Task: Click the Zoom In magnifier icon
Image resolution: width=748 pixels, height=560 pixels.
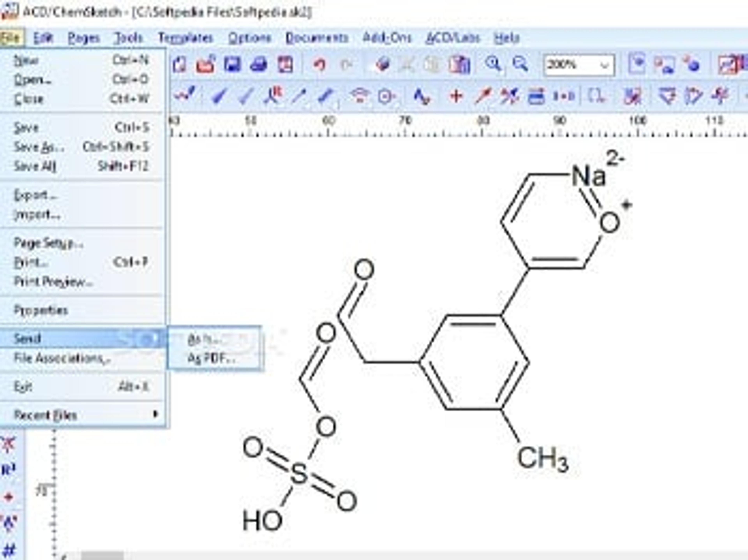Action: pyautogui.click(x=493, y=63)
